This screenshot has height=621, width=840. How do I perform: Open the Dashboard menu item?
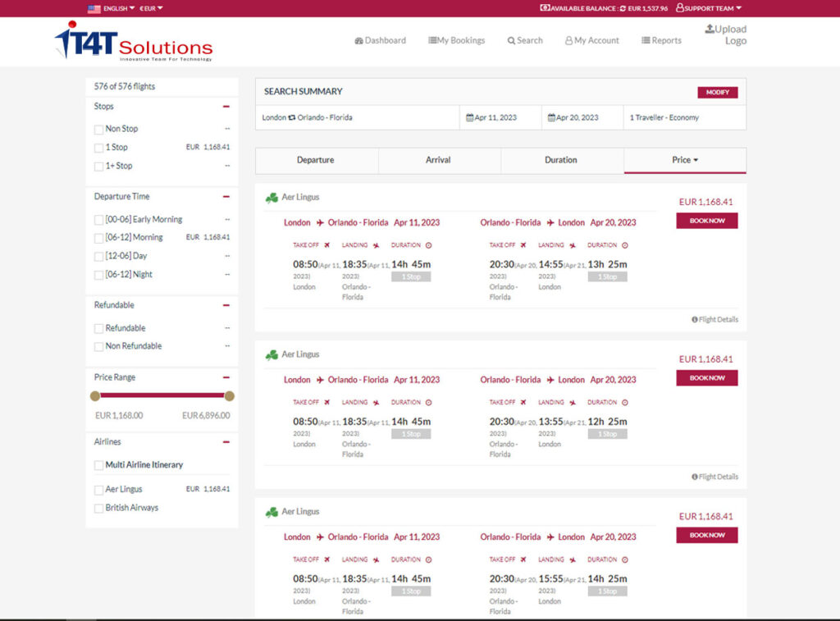click(x=381, y=41)
